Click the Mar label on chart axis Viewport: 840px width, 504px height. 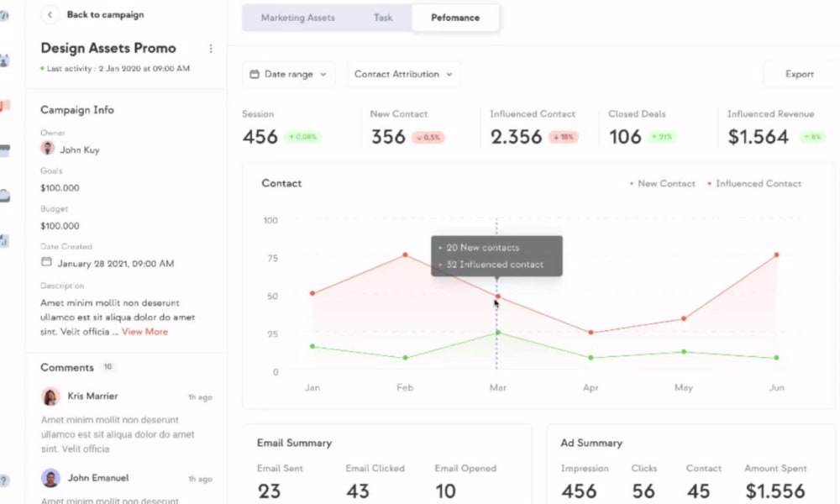click(498, 387)
